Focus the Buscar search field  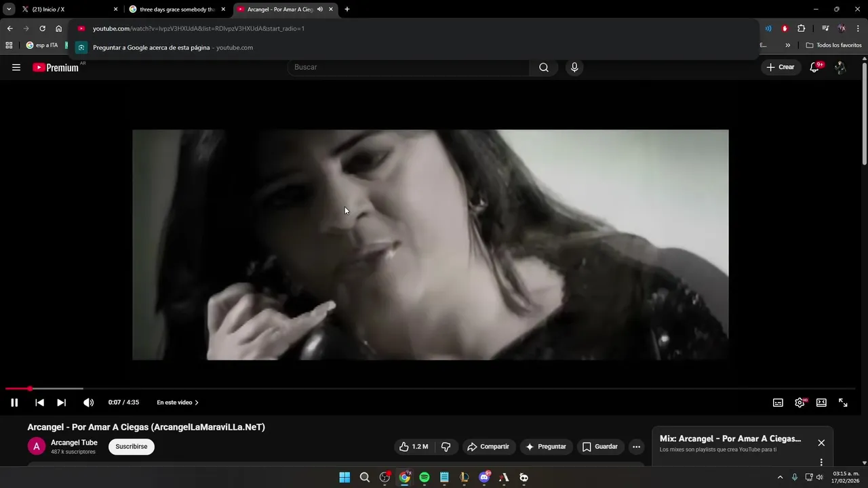click(409, 67)
